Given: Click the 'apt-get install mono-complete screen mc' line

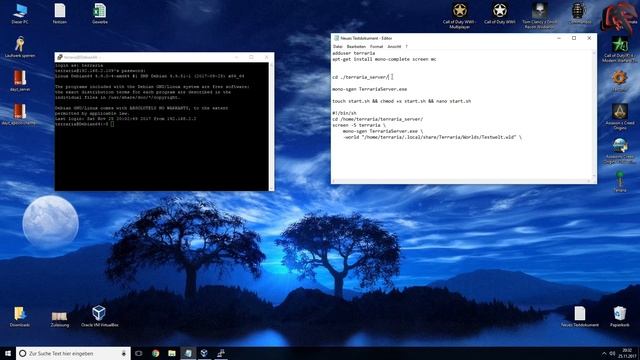Looking at the screenshot, I should (x=384, y=59).
